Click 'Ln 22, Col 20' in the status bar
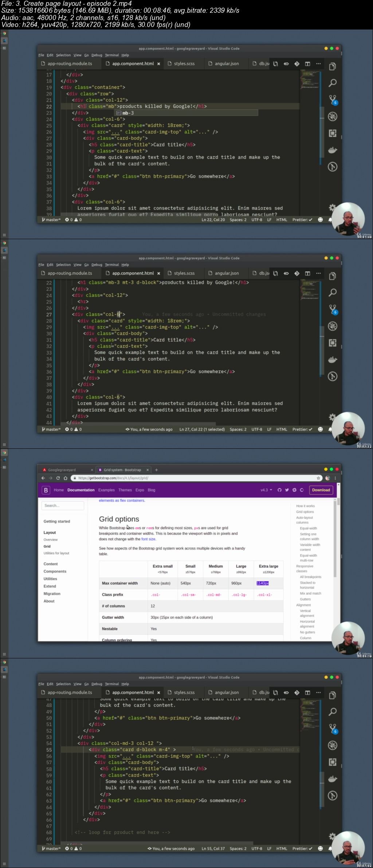This screenshot has width=373, height=868. pos(213,220)
